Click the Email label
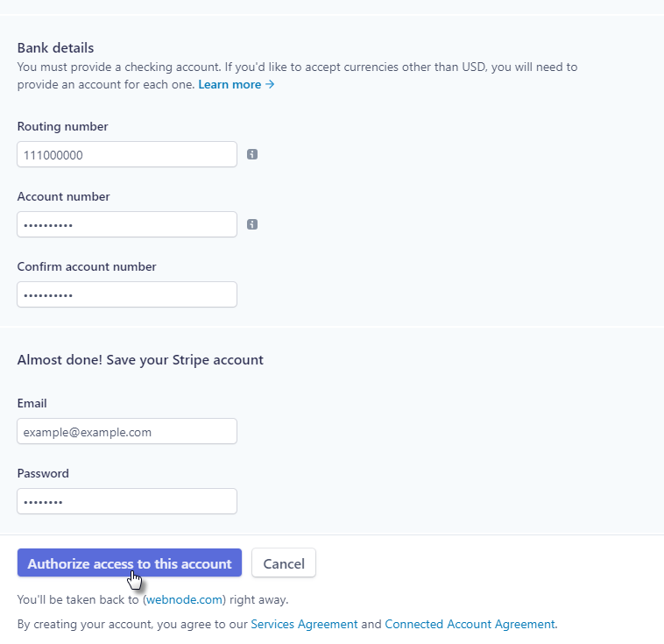Screen dimensions: 664x644 tap(32, 403)
